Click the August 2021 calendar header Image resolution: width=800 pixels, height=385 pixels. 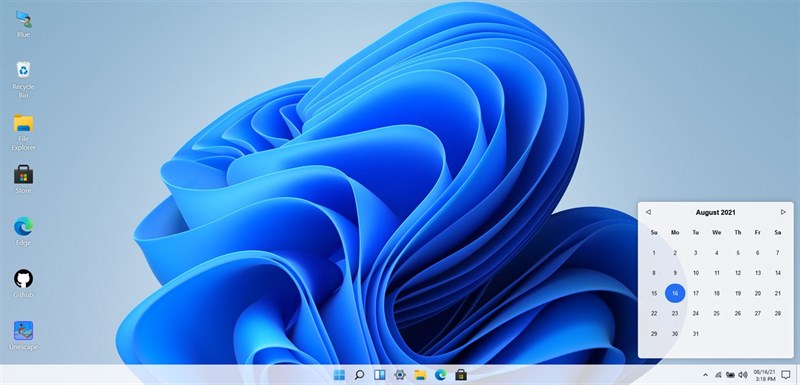coord(715,212)
